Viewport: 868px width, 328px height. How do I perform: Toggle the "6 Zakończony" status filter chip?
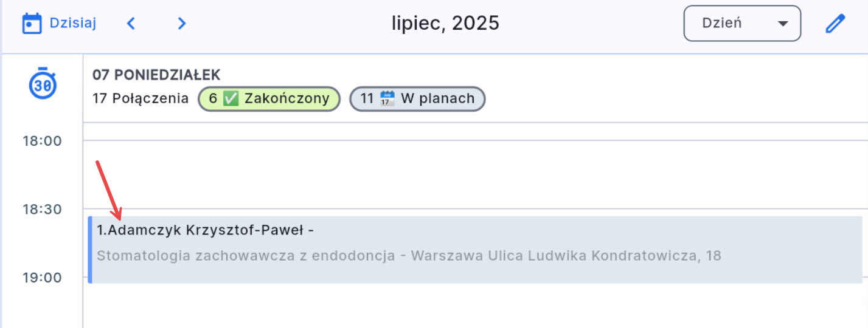[269, 99]
